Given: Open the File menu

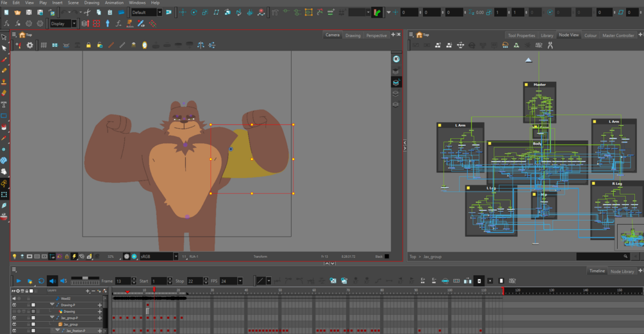Looking at the screenshot, I should coord(4,3).
